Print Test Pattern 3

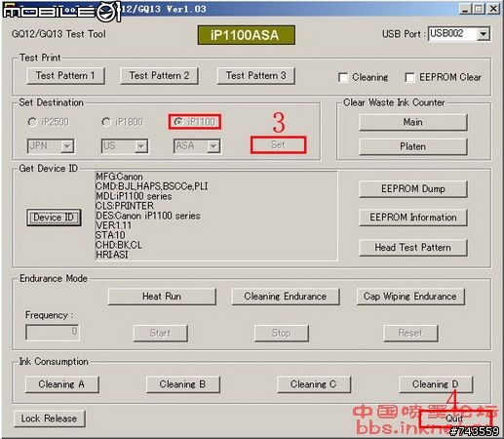coord(256,76)
